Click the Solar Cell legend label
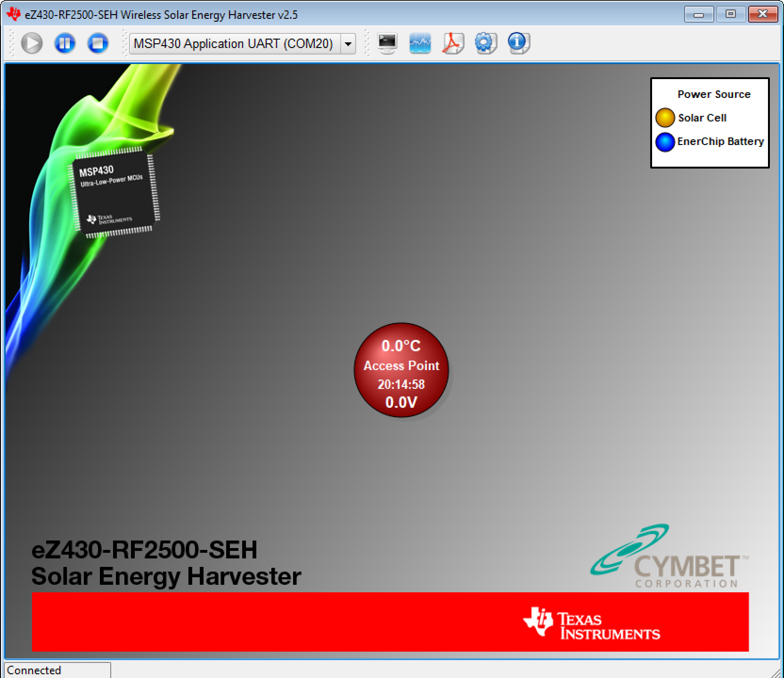Viewport: 784px width, 678px height. 702,118
